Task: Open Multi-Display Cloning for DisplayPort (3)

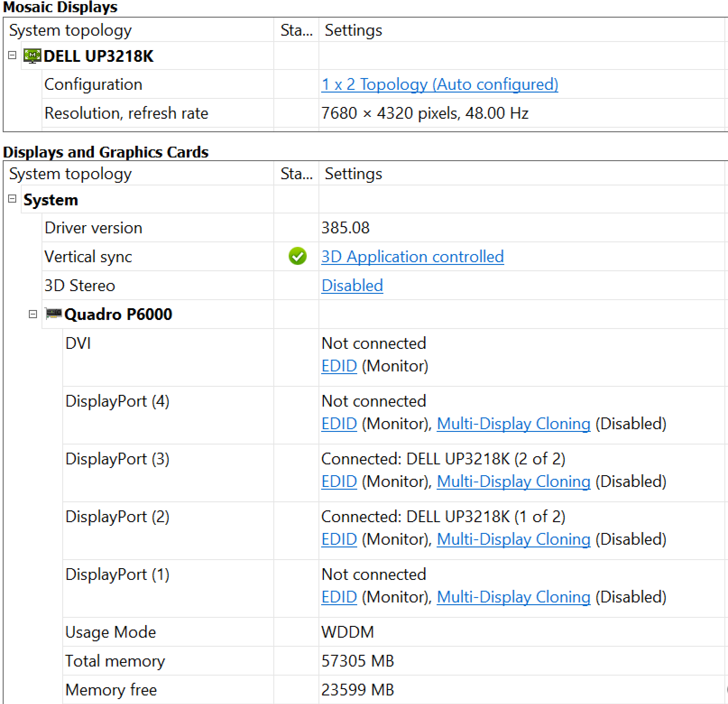Action: (513, 482)
